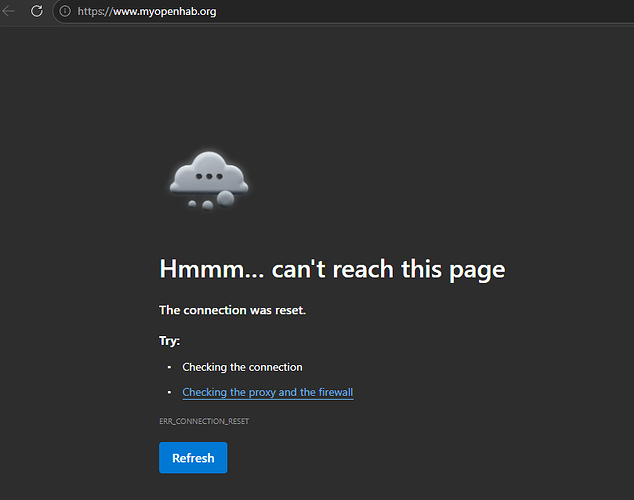
Task: Select the ERR_CONNECTION_RESET error code text
Action: click(x=204, y=421)
